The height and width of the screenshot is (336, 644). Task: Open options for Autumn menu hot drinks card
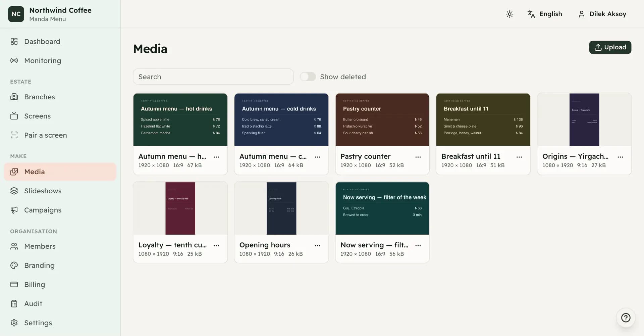[216, 157]
